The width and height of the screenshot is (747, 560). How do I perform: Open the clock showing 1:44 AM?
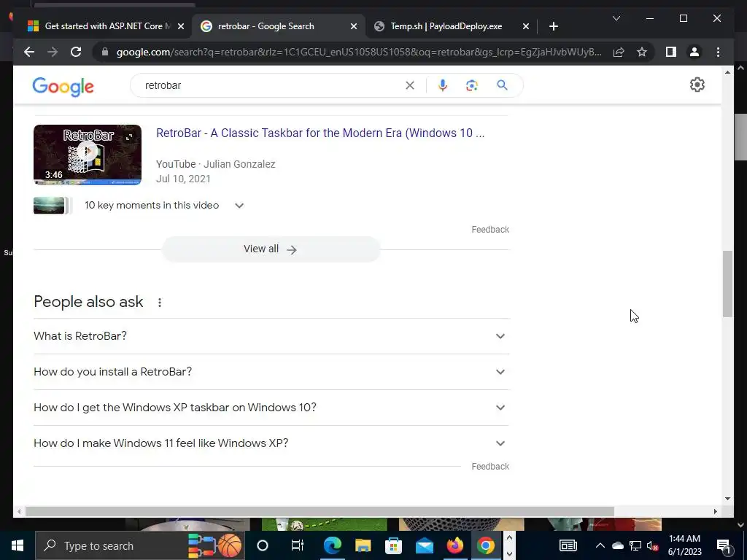pyautogui.click(x=684, y=545)
